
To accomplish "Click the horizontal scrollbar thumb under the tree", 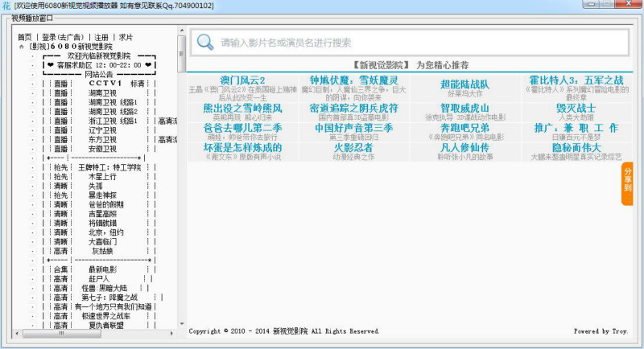I will coord(62,334).
